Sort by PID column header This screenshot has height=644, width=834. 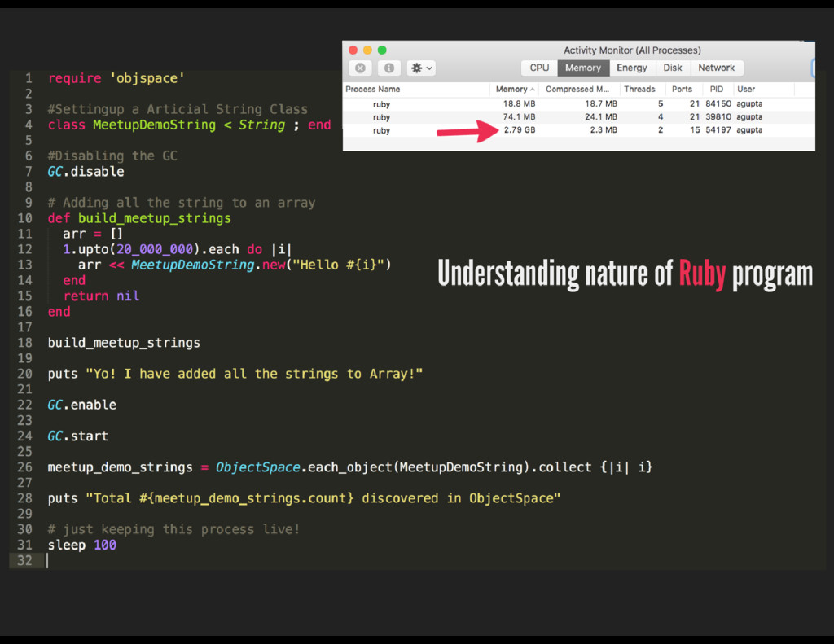[718, 90]
